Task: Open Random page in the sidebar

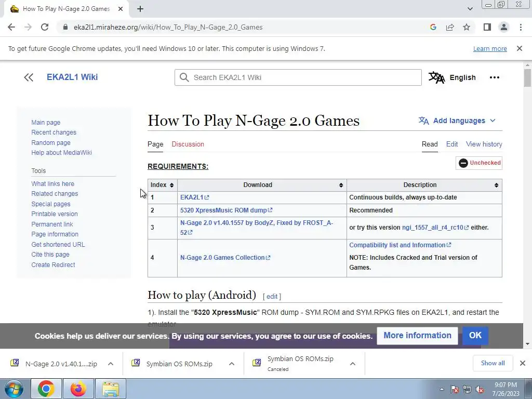Action: coord(51,143)
